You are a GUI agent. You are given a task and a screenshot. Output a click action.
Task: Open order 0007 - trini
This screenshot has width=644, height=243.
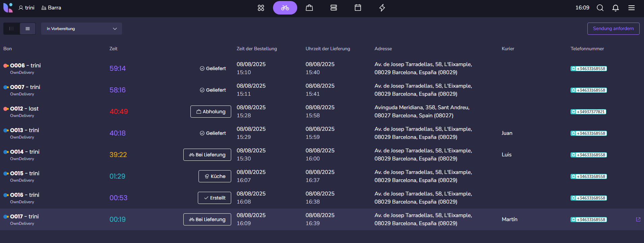(25, 87)
